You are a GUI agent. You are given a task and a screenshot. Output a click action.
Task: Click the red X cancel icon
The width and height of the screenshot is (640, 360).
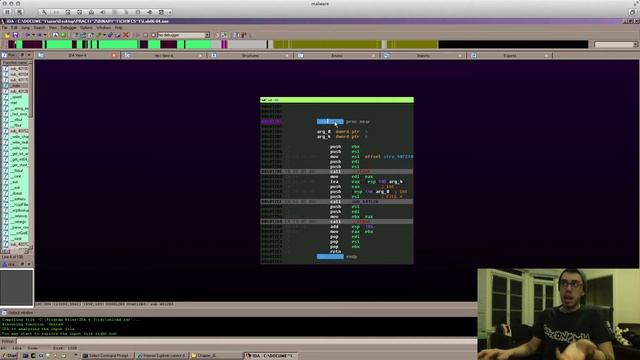point(126,36)
